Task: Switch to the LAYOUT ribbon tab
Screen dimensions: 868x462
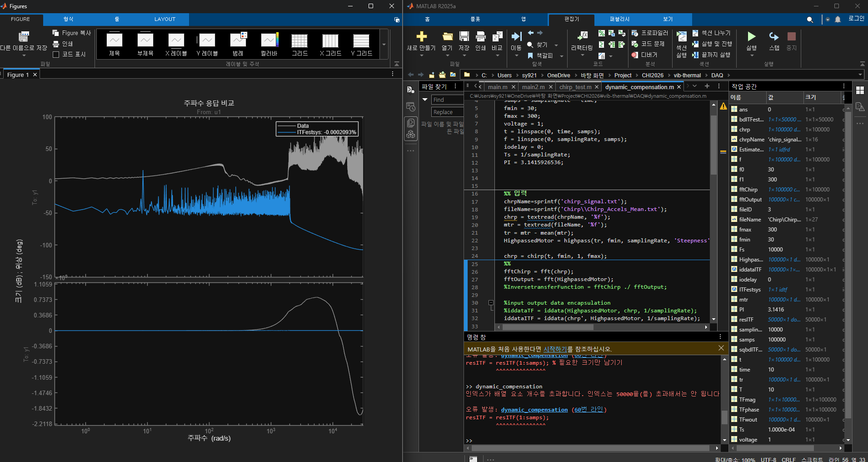Action: pyautogui.click(x=165, y=19)
